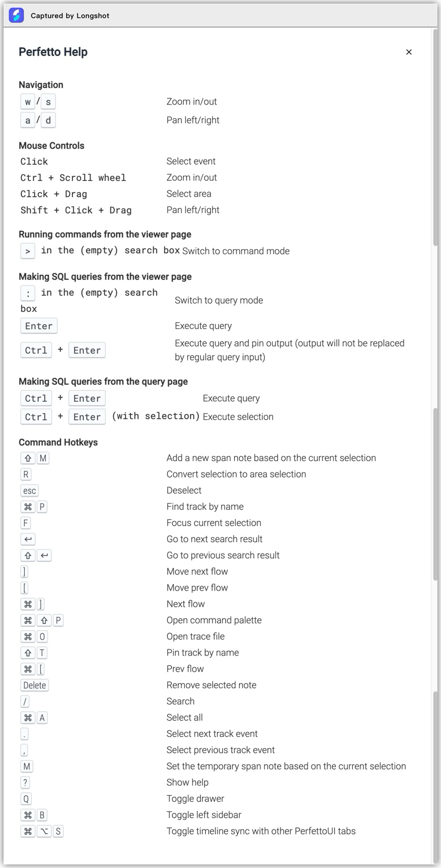
Task: Close the Perfetto Help dialog
Action: [409, 51]
